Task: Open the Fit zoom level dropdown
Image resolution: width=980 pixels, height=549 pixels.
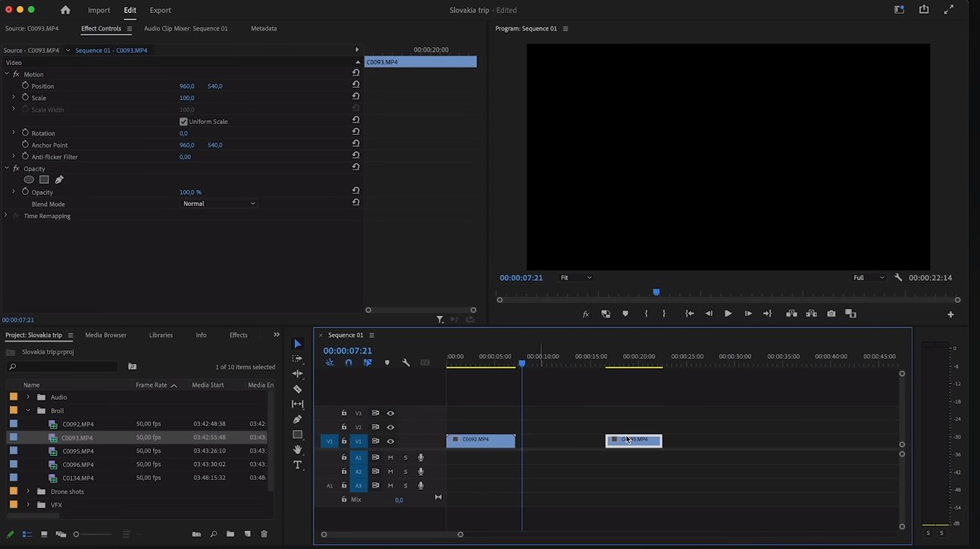Action: [575, 278]
